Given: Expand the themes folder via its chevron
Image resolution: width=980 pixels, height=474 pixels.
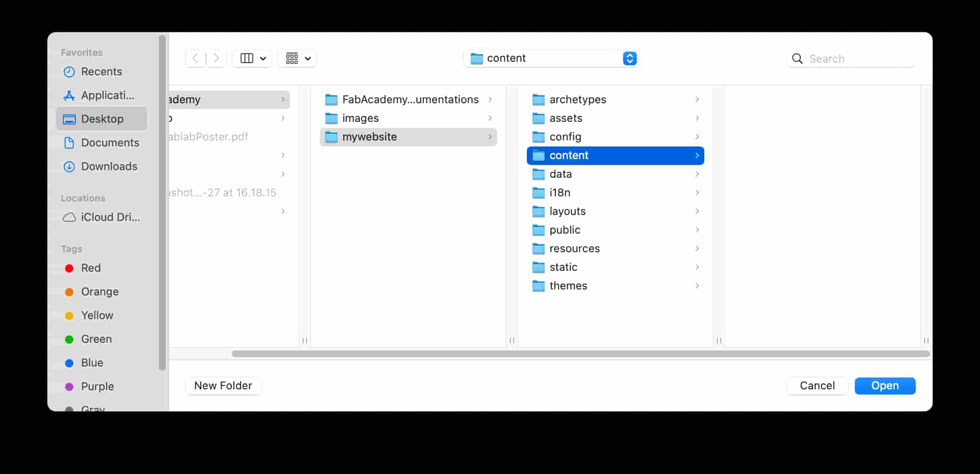Looking at the screenshot, I should coord(696,286).
